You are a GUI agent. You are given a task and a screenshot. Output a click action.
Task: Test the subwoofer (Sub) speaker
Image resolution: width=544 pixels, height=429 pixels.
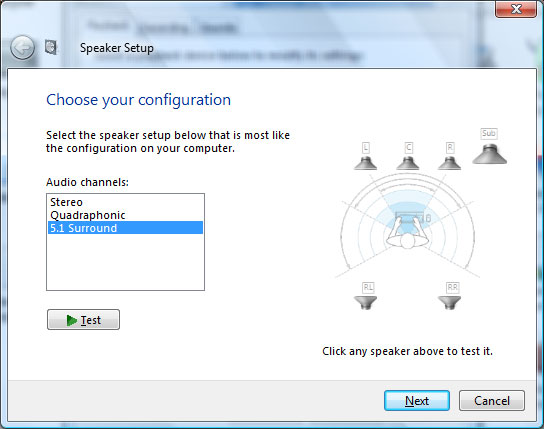point(490,154)
